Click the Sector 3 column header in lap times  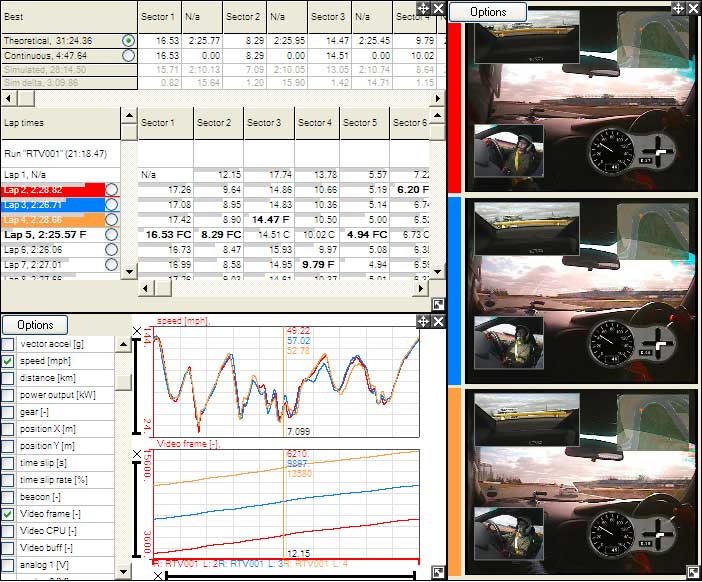point(265,122)
